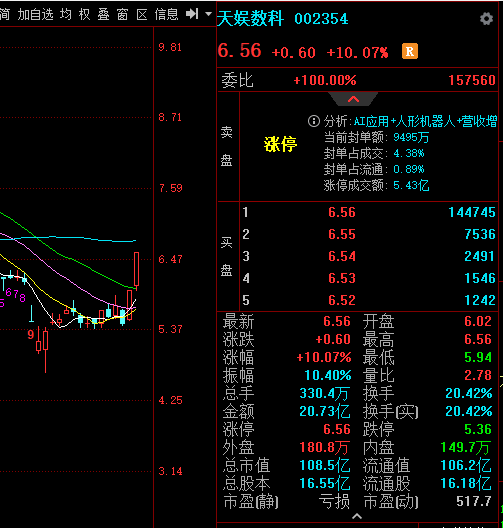Image resolution: width=503 pixels, height=528 pixels.
Task: Click the orange R margin-trading badge
Action: (410, 52)
